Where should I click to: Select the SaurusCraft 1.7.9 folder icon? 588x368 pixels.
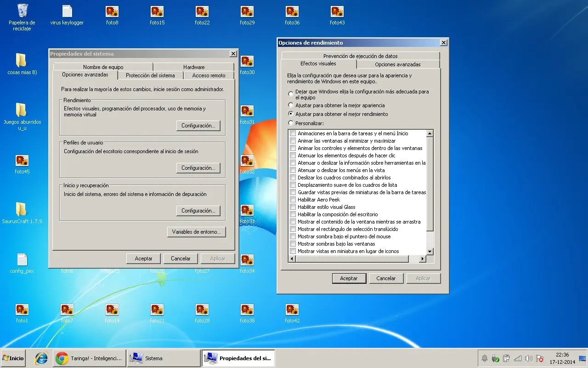pyautogui.click(x=22, y=210)
